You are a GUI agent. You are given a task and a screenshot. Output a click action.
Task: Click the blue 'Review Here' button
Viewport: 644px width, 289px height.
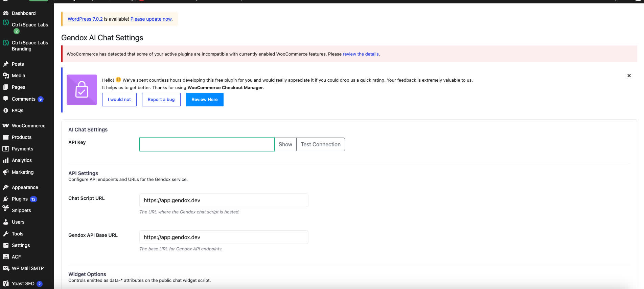click(x=205, y=100)
